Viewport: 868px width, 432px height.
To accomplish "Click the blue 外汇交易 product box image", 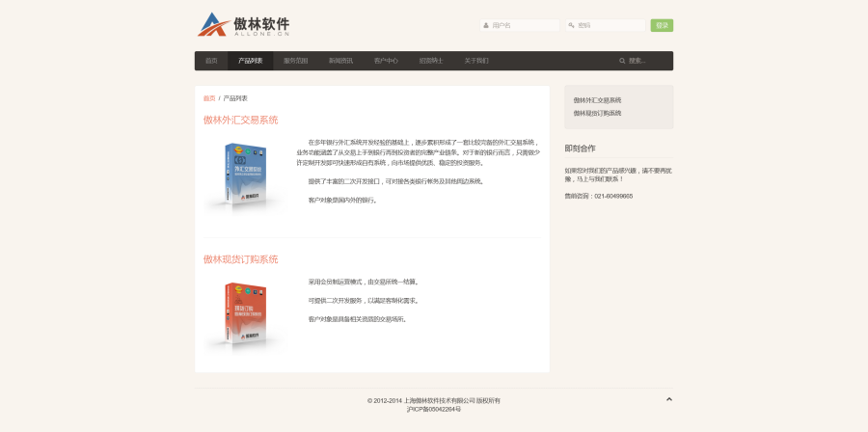I will coord(245,175).
